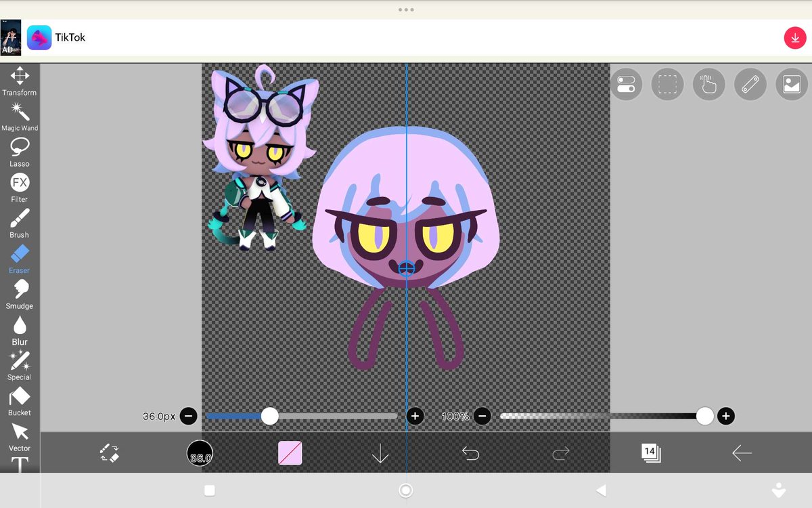Select the Eraser tool

tap(20, 259)
